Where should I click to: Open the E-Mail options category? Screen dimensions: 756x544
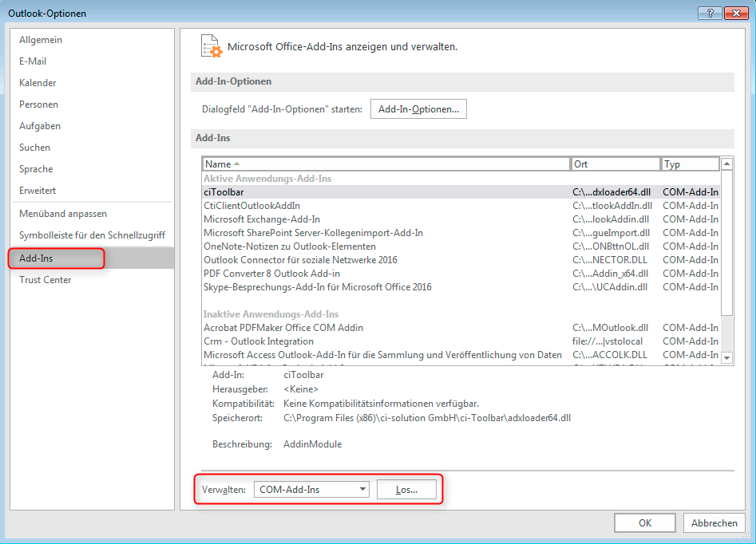[92, 61]
